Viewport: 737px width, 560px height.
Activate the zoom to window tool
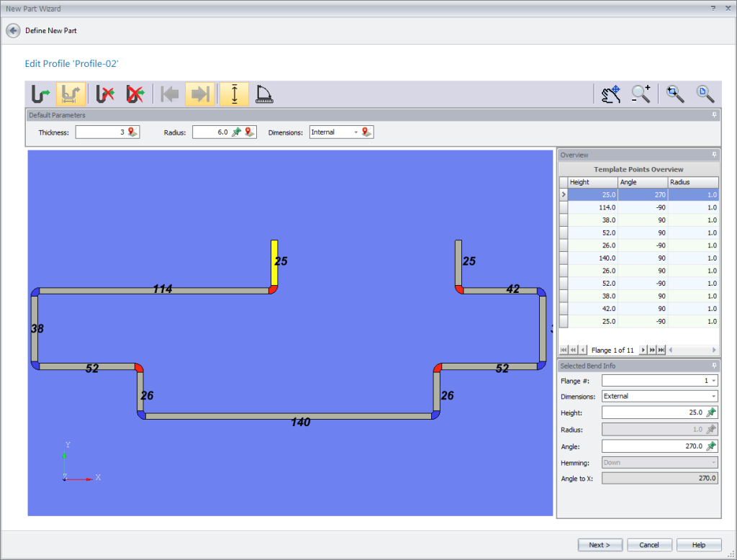tap(674, 94)
